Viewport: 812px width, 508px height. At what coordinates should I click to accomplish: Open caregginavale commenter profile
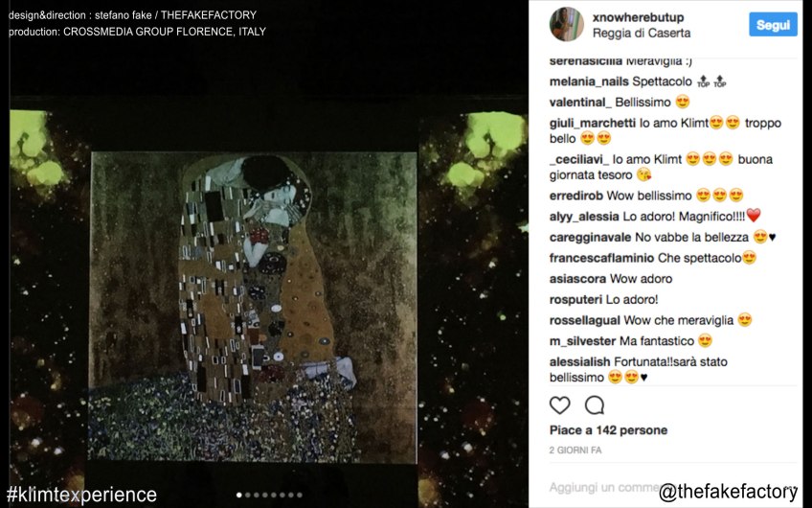590,237
